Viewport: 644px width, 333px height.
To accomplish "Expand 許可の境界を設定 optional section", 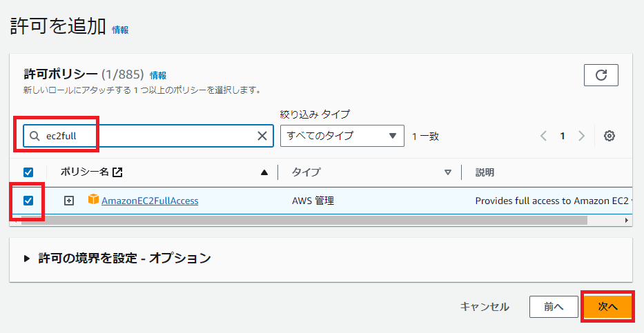I will 28,259.
